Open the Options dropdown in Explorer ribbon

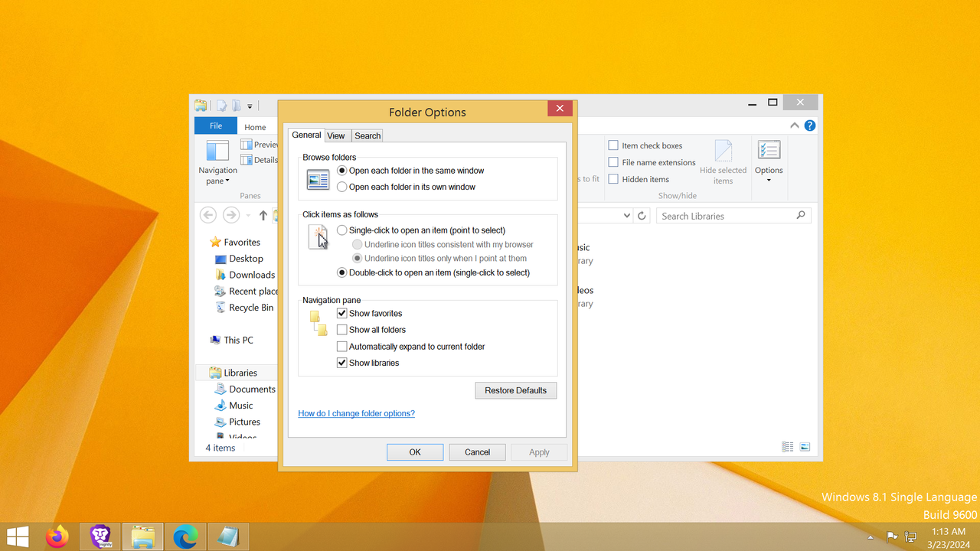click(x=769, y=175)
